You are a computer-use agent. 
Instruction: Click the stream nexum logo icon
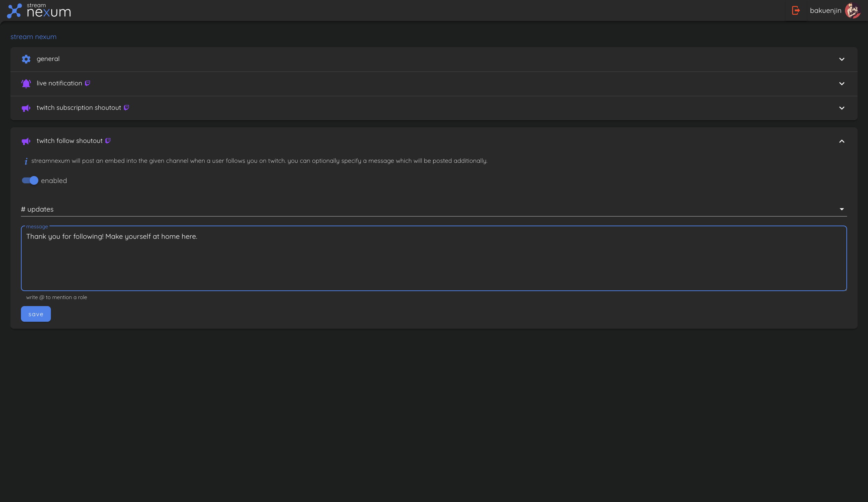pyautogui.click(x=14, y=10)
